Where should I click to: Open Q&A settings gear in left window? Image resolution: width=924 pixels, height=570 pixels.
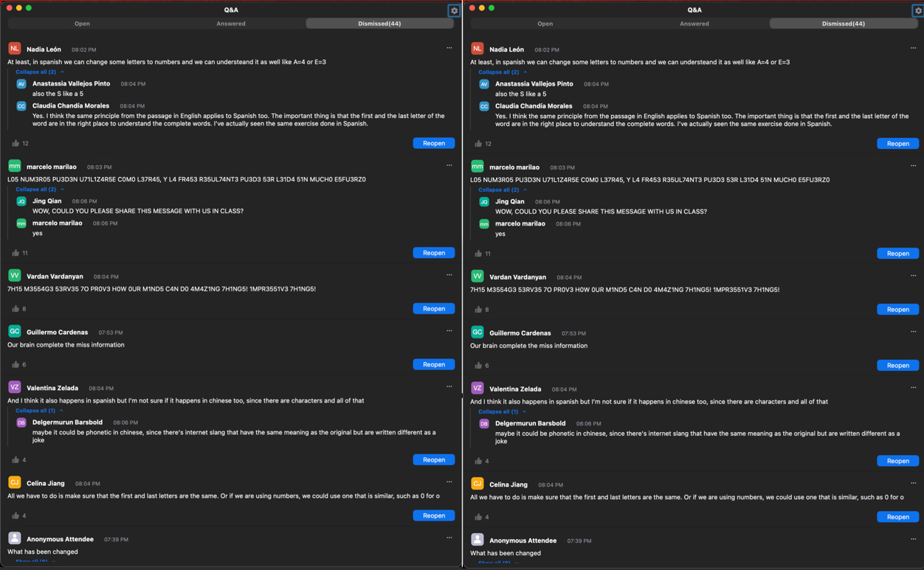[454, 10]
